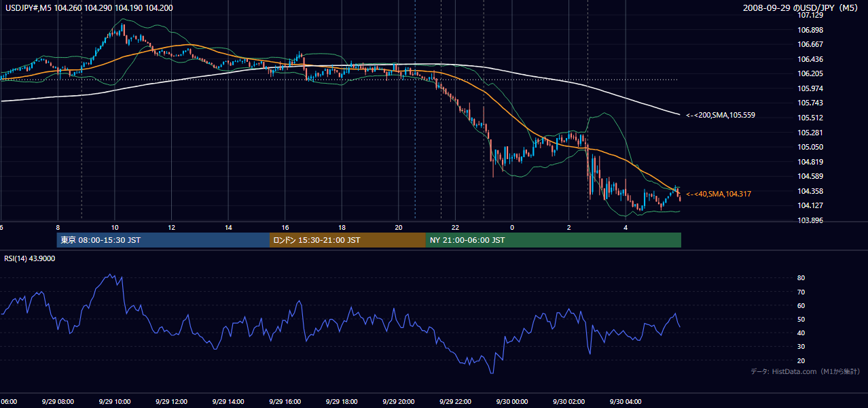Click the '9/30 04:00' date axis label

pos(626,402)
